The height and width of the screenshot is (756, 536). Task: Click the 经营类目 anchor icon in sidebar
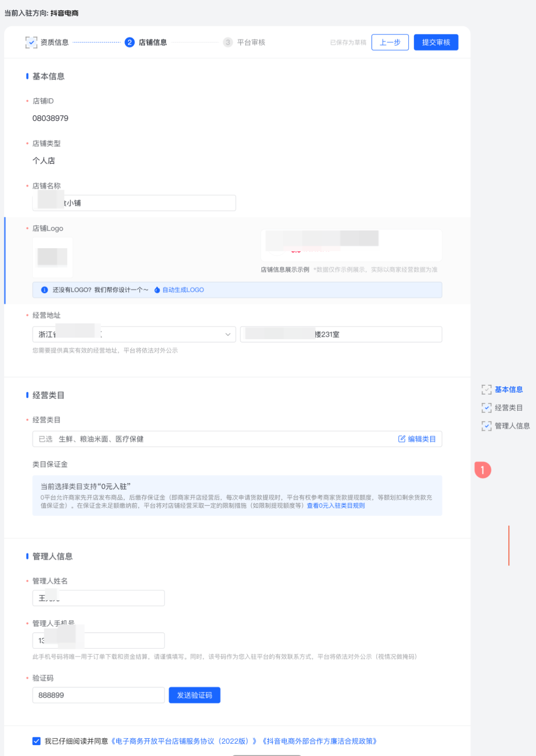click(486, 408)
